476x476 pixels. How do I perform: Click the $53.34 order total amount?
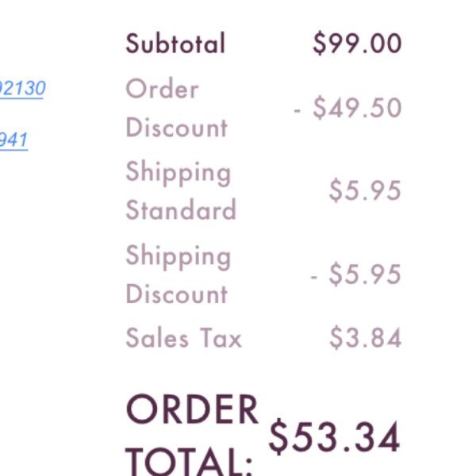click(x=334, y=437)
